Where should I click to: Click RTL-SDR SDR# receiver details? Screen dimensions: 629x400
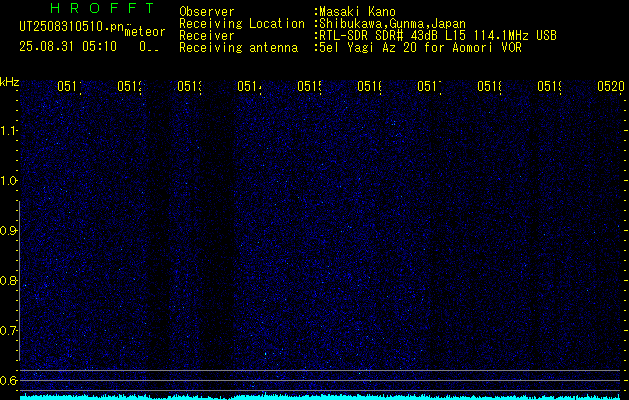pyautogui.click(x=438, y=36)
